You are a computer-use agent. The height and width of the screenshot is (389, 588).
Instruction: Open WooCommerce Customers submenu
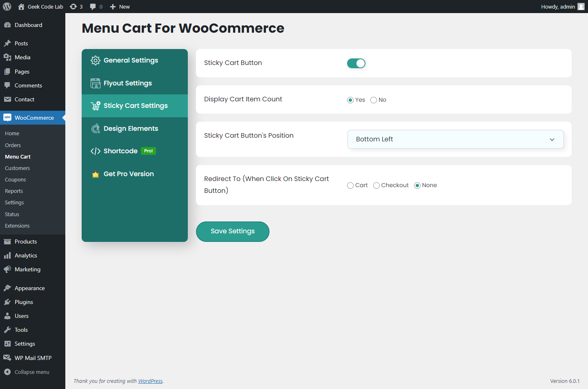17,168
